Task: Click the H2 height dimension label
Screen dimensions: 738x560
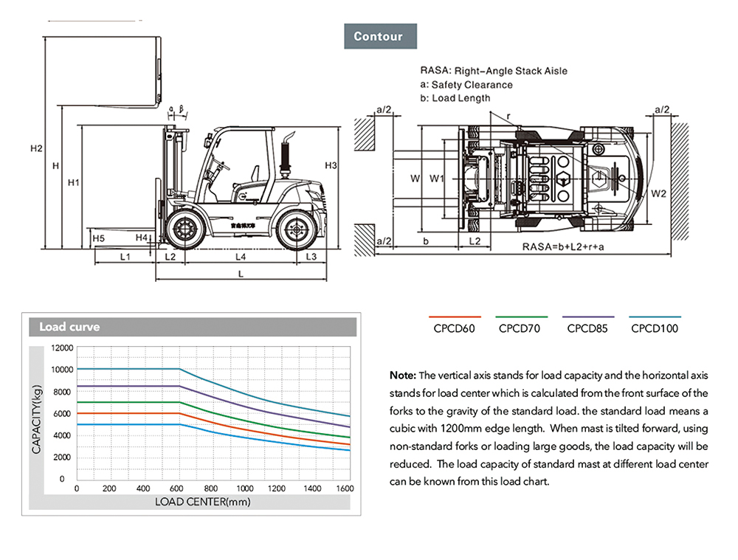Action: 36,148
